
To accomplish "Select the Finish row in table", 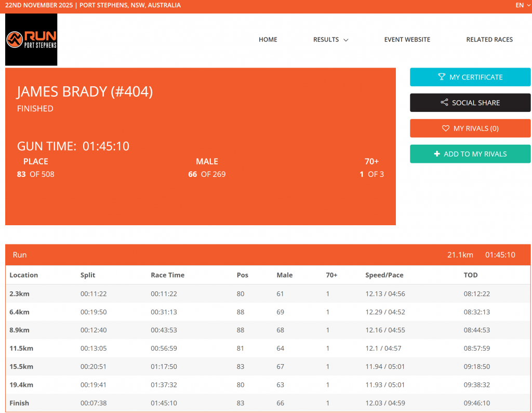I will click(268, 403).
